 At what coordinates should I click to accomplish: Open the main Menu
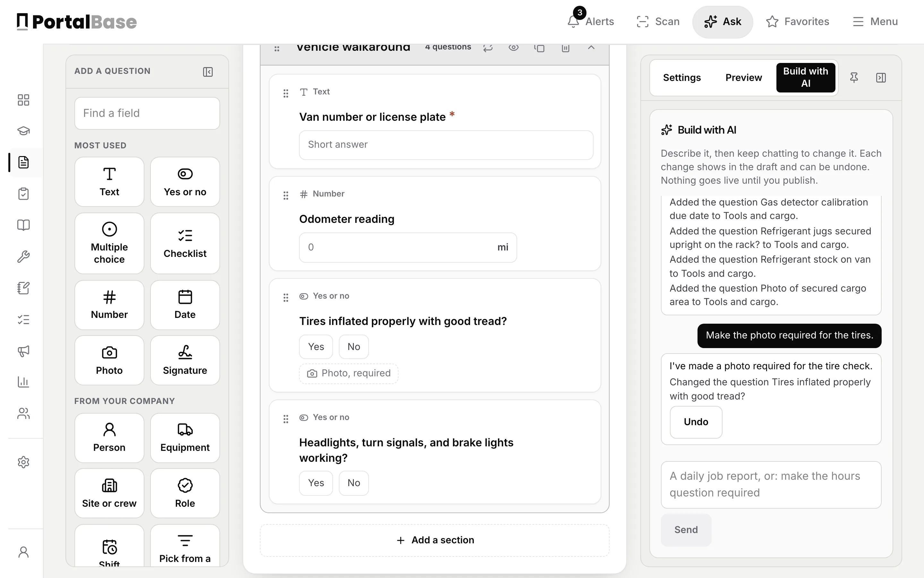click(x=875, y=22)
